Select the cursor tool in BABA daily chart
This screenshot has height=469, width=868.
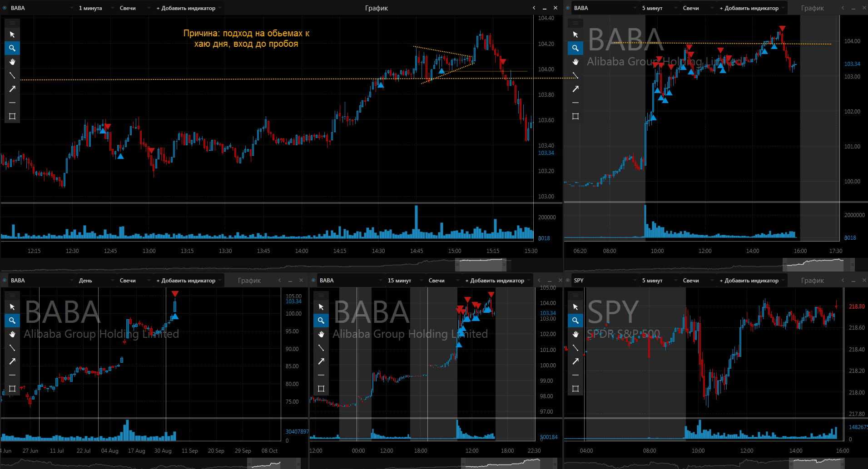[12, 307]
